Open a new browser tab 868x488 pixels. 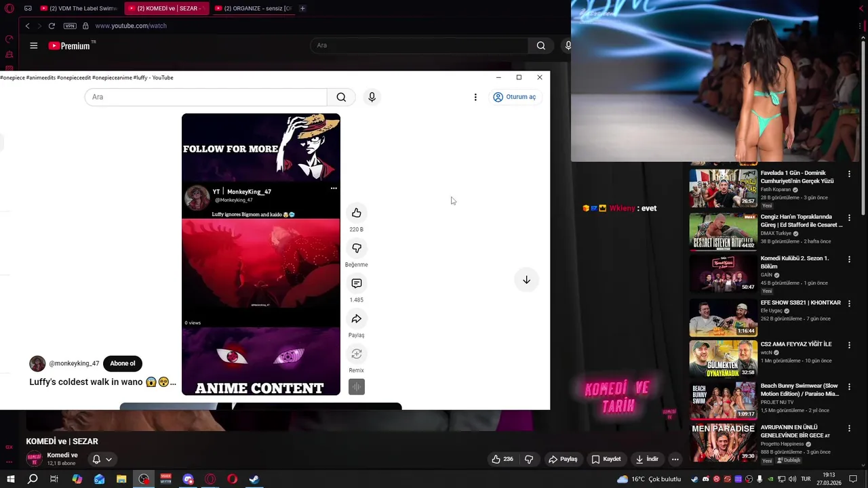302,8
